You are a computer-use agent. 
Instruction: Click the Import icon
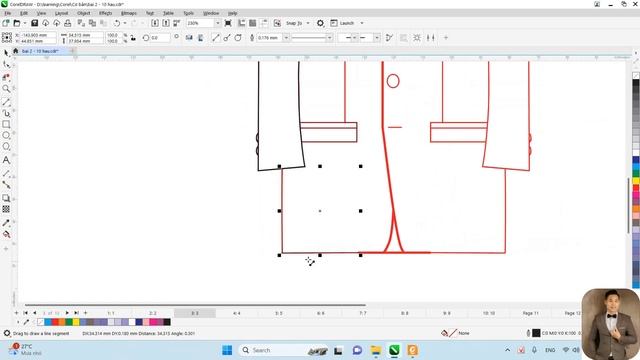pyautogui.click(x=155, y=23)
